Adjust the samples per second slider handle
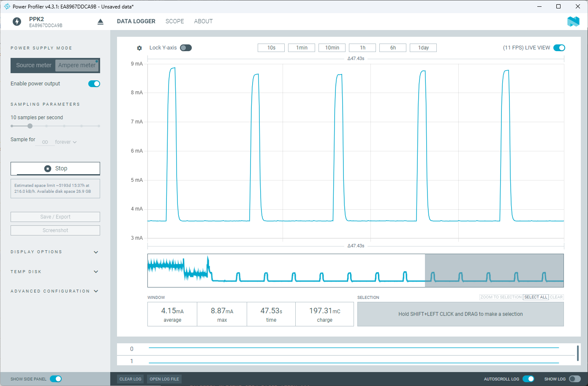Image resolution: width=588 pixels, height=386 pixels. 30,126
